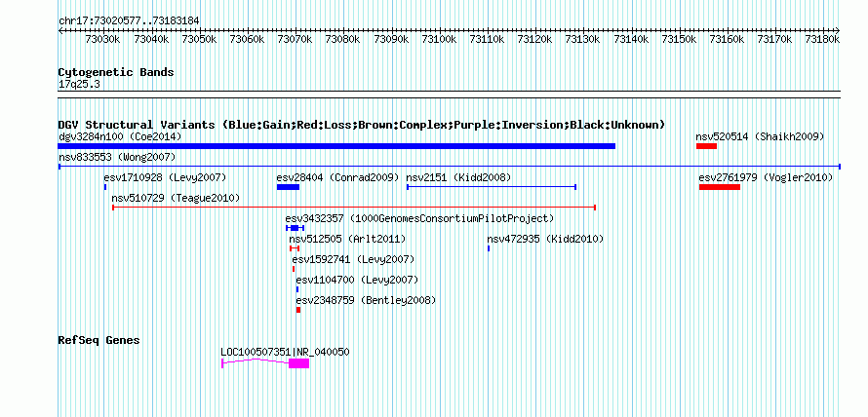Click the magenta LOC100507351 exon block

click(299, 363)
